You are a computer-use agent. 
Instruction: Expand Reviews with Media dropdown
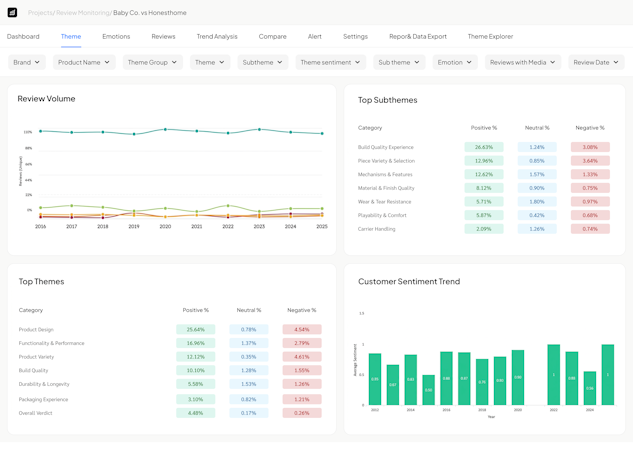click(523, 62)
